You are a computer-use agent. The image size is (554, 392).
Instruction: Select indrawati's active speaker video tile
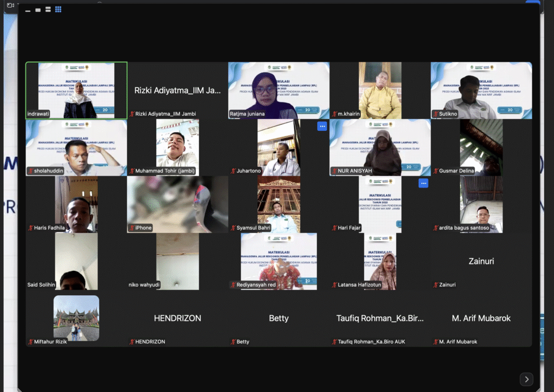point(76,90)
